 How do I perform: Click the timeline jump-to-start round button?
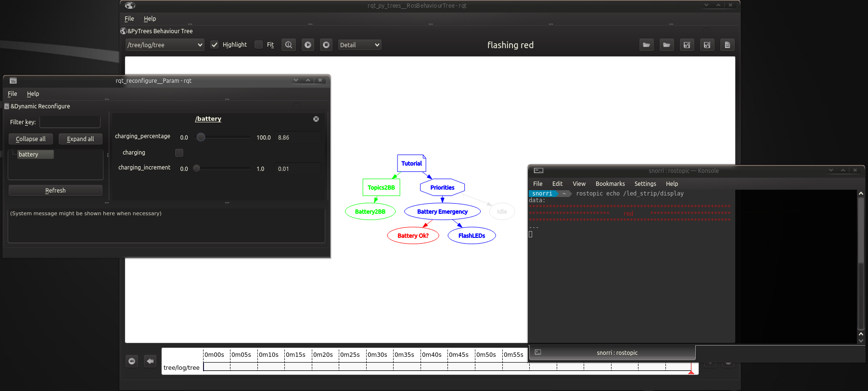pyautogui.click(x=132, y=361)
